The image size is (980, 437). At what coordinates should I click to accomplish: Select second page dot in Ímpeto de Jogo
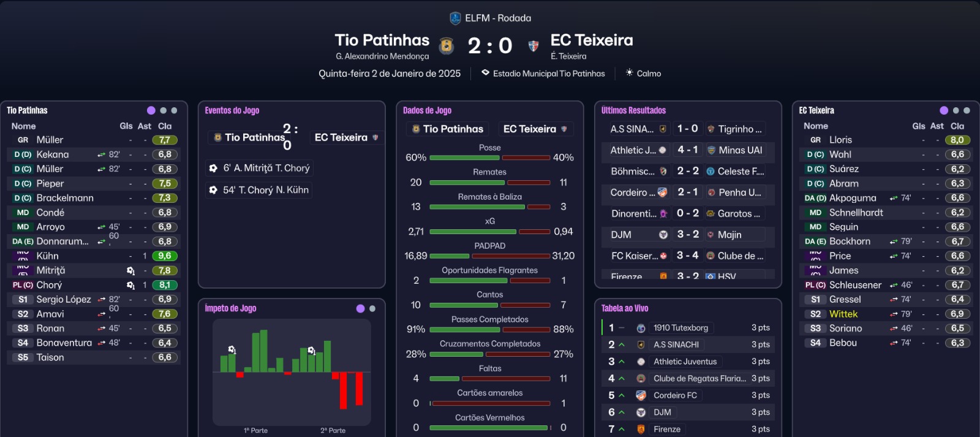pyautogui.click(x=372, y=309)
